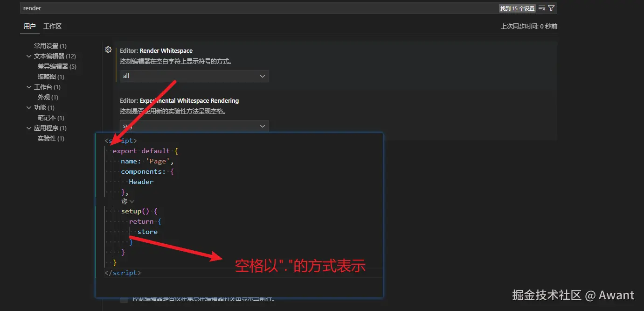Click the clear settings search icon
The width and height of the screenshot is (644, 311).
[x=542, y=8]
